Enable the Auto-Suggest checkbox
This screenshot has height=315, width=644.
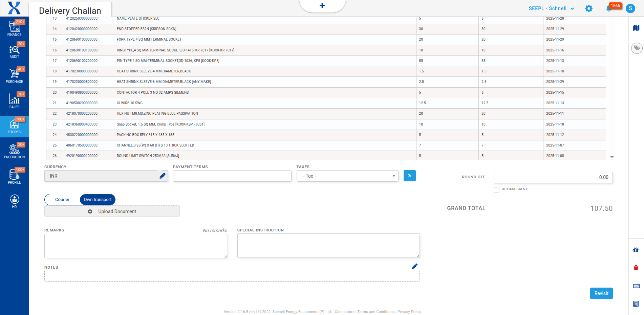496,190
